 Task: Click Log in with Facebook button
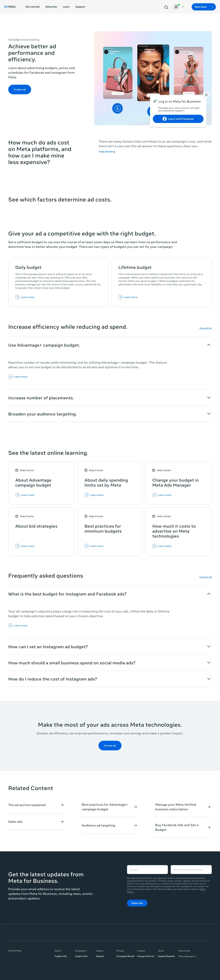point(178,119)
